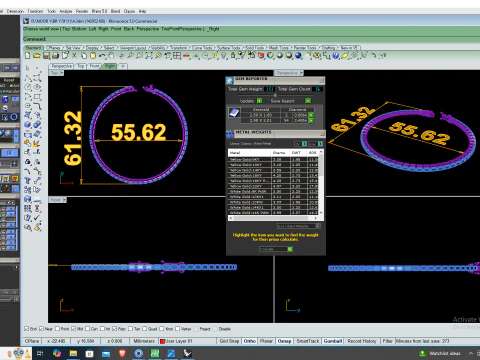Click green Update button in Gem Reporter
Screen dimensions: 480x360
coord(259,101)
